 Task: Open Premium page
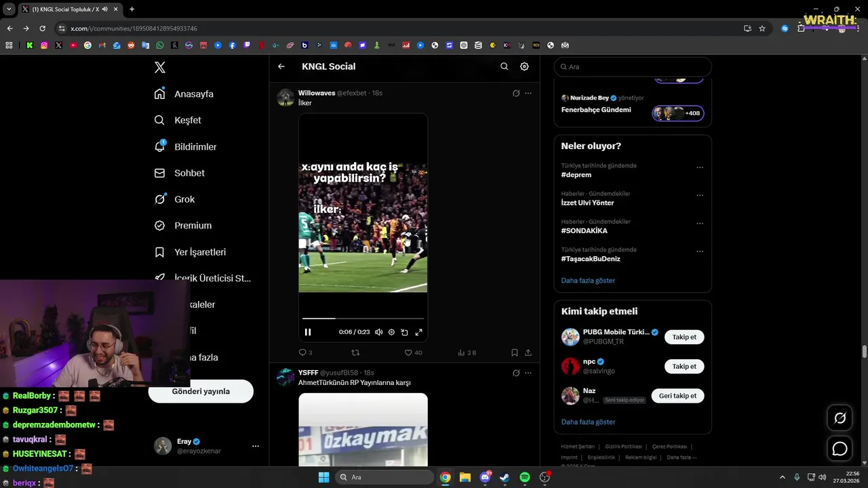click(x=183, y=225)
